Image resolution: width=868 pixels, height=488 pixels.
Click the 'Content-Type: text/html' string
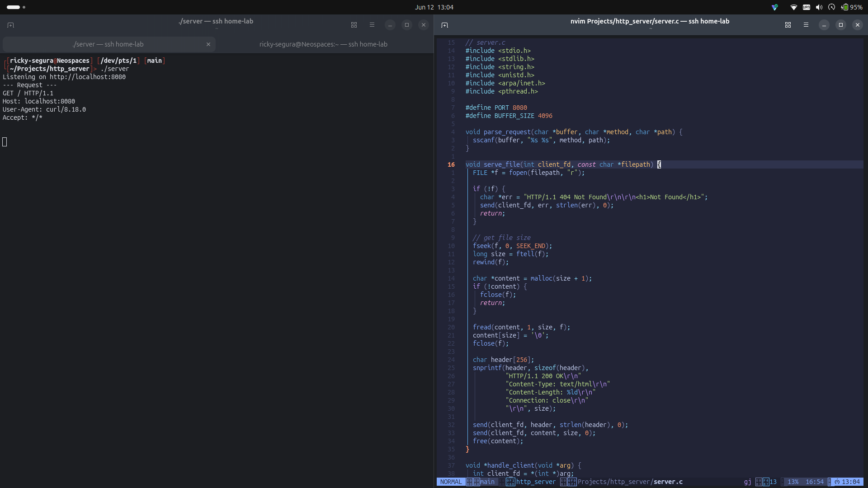(x=558, y=384)
